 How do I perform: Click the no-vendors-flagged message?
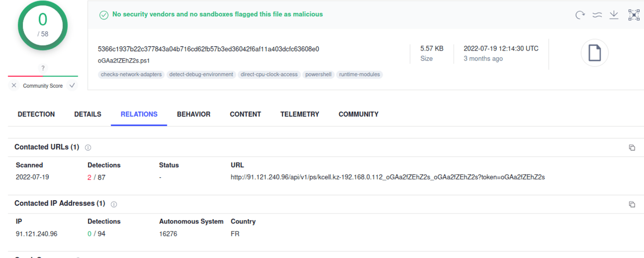click(x=217, y=14)
